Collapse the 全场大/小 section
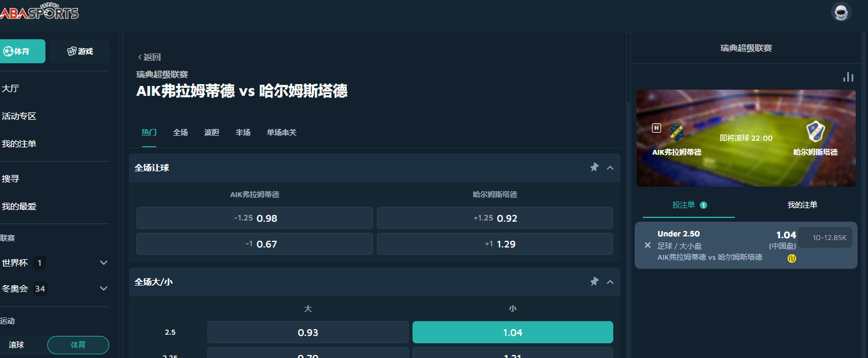Screen dimensions: 868x358 pyautogui.click(x=610, y=282)
